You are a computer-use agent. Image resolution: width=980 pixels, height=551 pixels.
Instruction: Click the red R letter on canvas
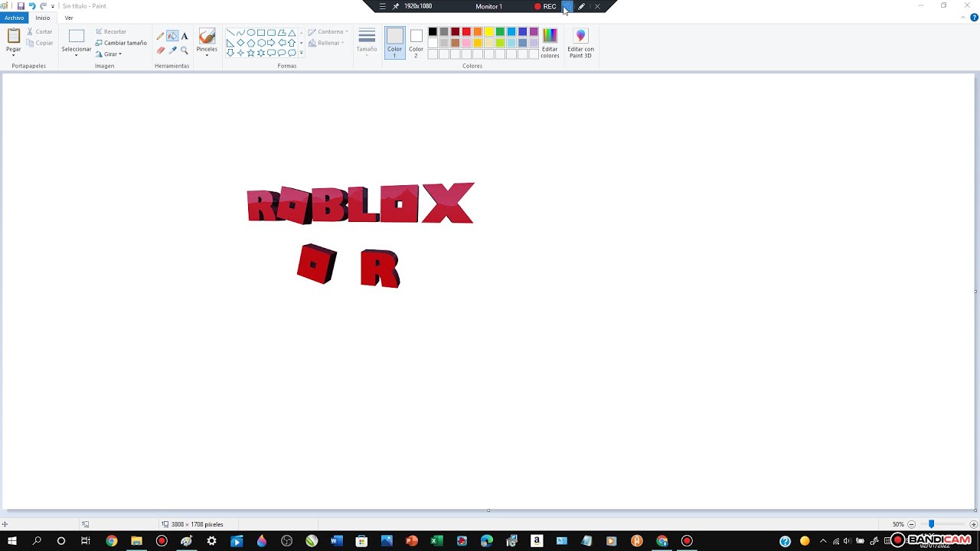pos(380,269)
